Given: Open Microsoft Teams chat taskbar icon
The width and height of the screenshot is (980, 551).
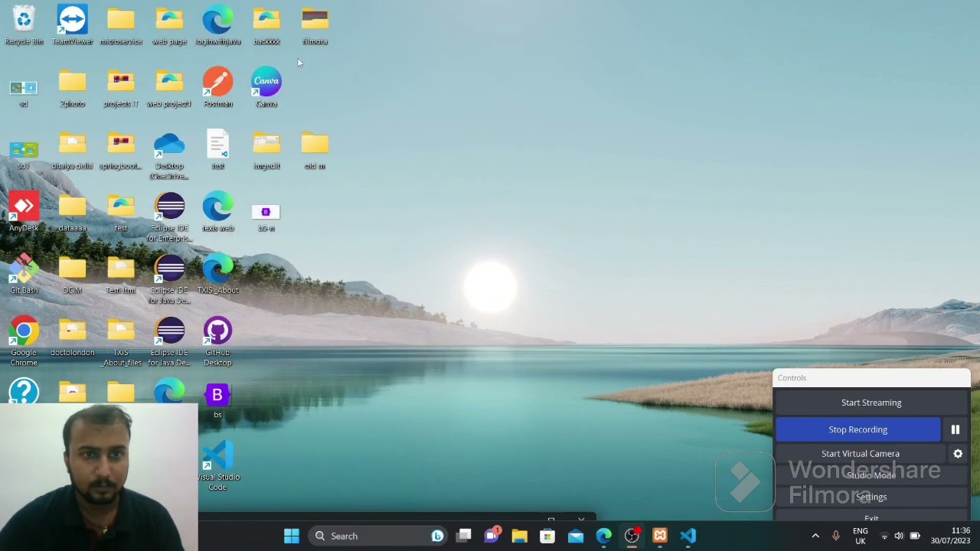Looking at the screenshot, I should [492, 536].
